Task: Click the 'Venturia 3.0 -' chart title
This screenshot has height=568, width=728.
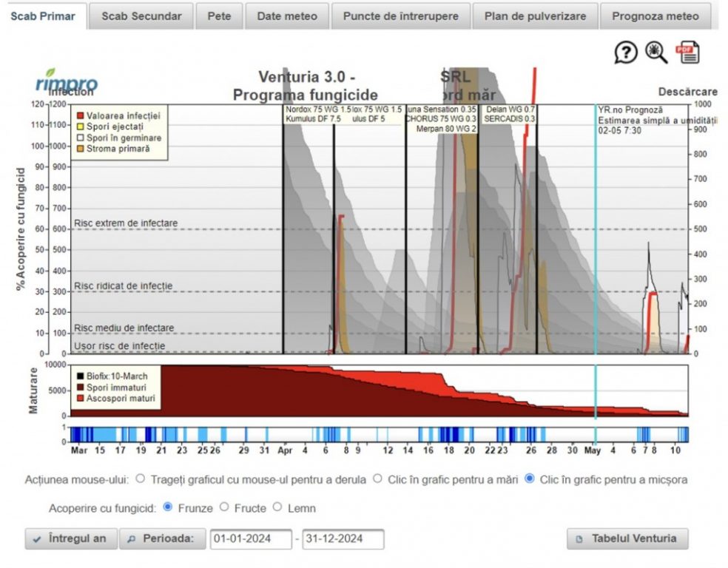Action: 307,77
